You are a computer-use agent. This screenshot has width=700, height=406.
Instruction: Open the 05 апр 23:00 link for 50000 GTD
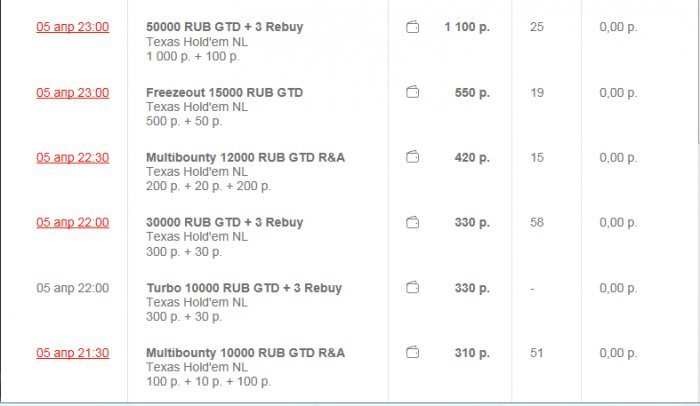[x=73, y=27]
